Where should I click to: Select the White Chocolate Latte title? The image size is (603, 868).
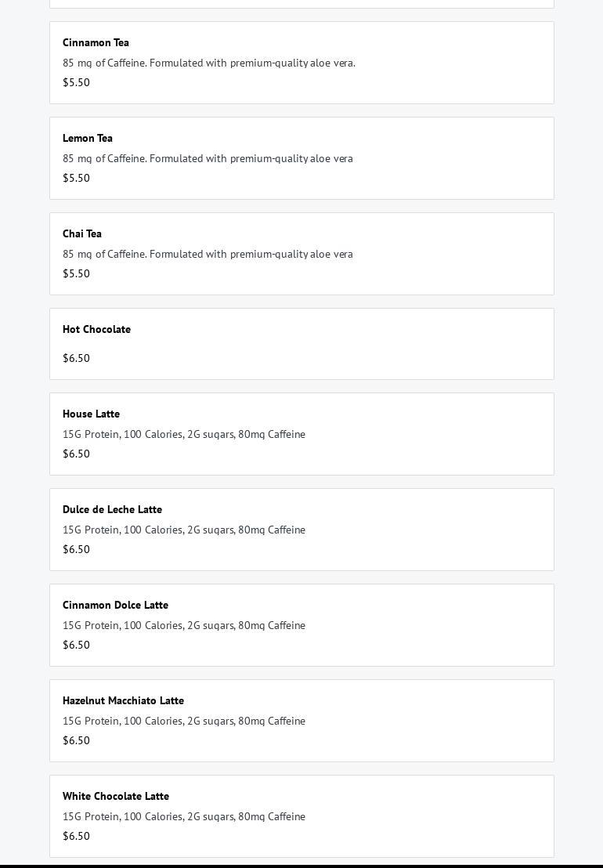(x=116, y=796)
